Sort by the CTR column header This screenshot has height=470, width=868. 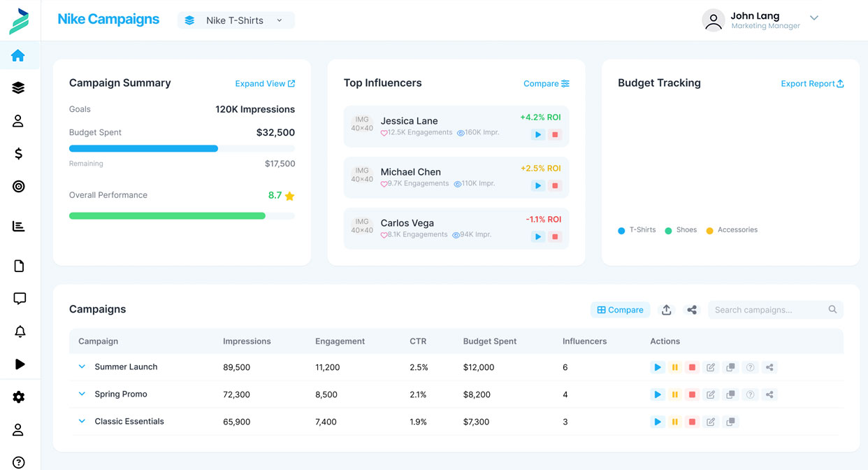[418, 341]
